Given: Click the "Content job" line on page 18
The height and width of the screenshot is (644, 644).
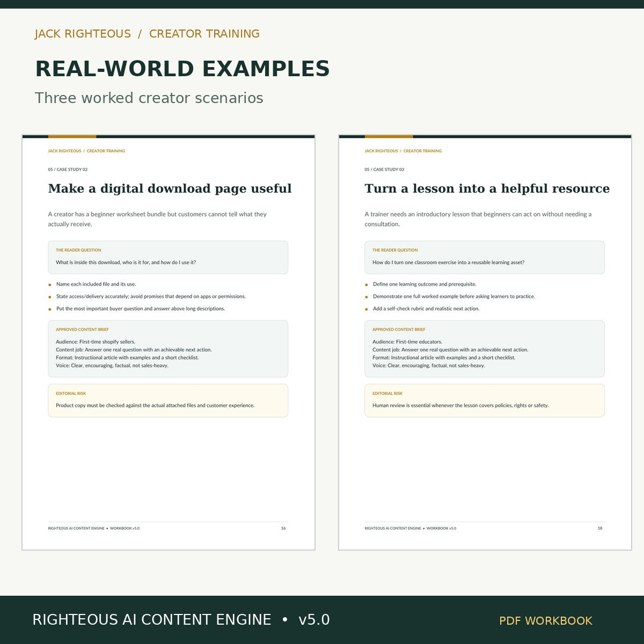Looking at the screenshot, I should pos(450,350).
